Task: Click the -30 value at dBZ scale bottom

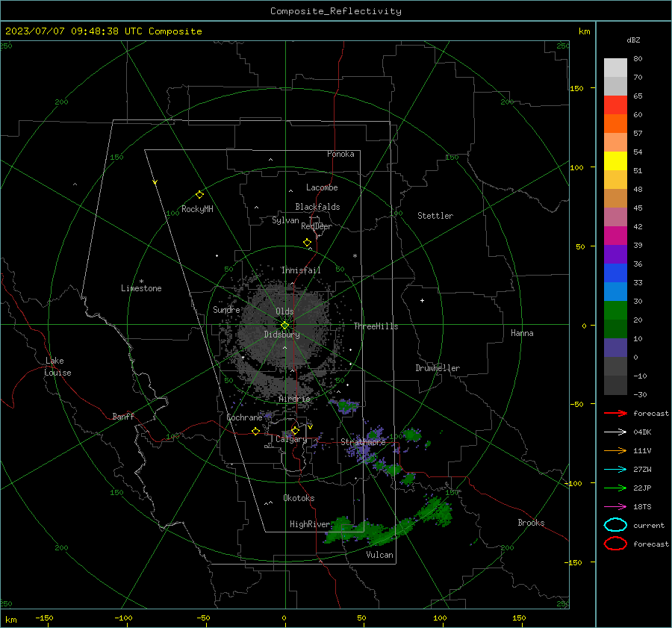Action: [x=640, y=394]
